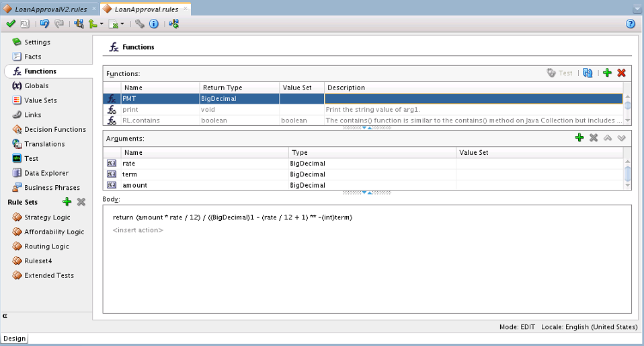Screen dimensions: 644x346
Task: Add a new function with green plus
Action: [608, 73]
